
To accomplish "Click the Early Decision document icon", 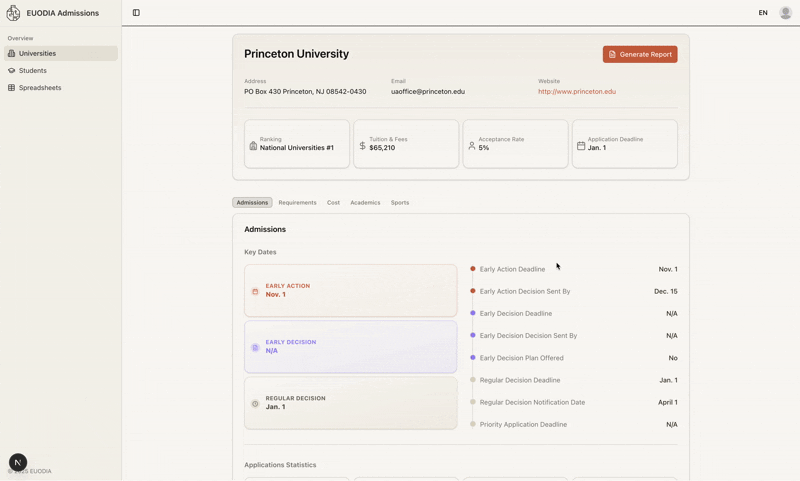I will click(x=255, y=347).
